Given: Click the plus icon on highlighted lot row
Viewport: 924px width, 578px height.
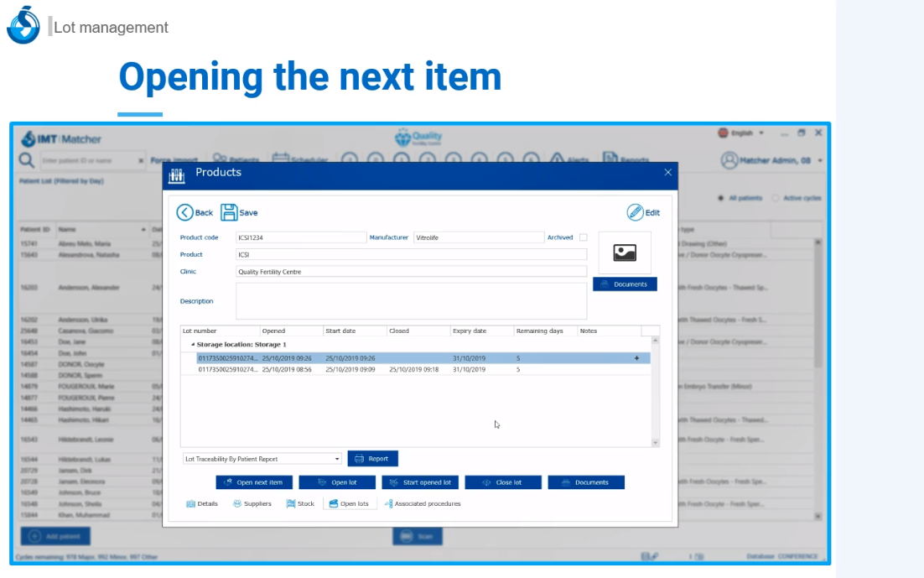Looking at the screenshot, I should (x=636, y=358).
